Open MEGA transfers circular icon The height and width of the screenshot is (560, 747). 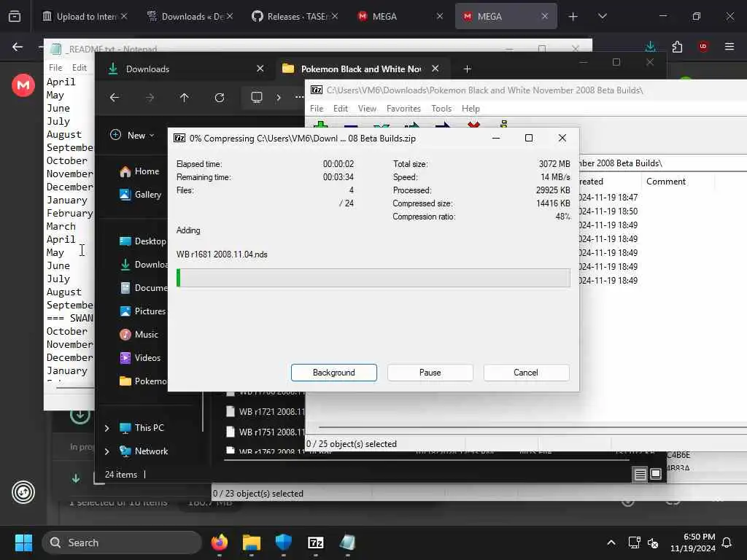click(23, 492)
